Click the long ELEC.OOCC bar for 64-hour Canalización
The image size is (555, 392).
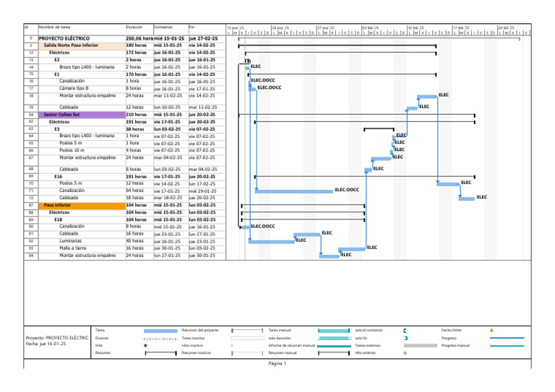[x=294, y=191]
